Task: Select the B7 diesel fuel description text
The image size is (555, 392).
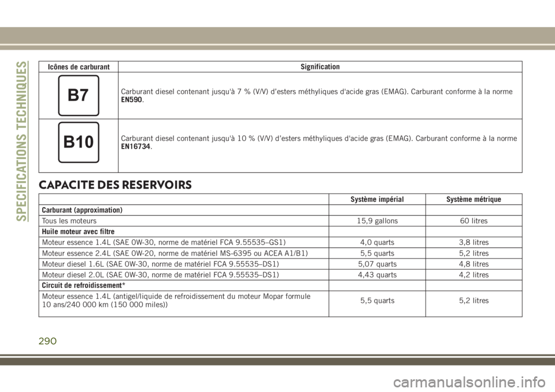Action: tap(316, 95)
